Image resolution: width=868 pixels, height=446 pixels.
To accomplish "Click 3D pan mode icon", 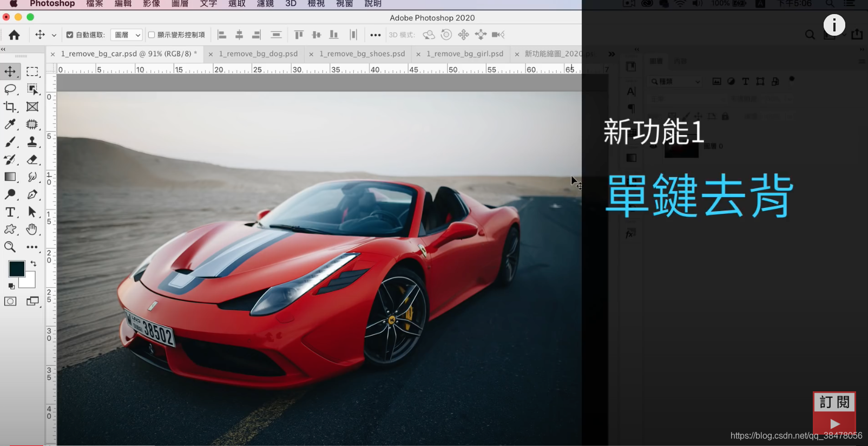I will point(464,35).
